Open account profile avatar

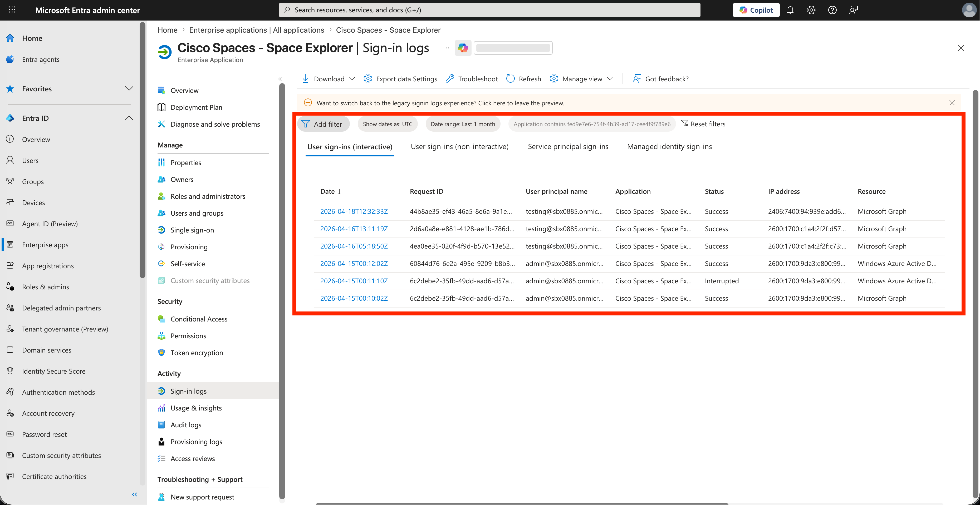pos(969,10)
